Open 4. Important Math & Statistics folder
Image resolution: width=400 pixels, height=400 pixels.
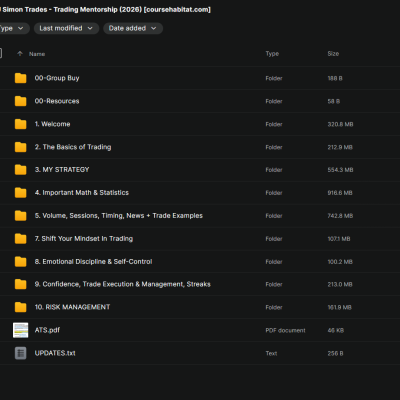tap(200, 193)
